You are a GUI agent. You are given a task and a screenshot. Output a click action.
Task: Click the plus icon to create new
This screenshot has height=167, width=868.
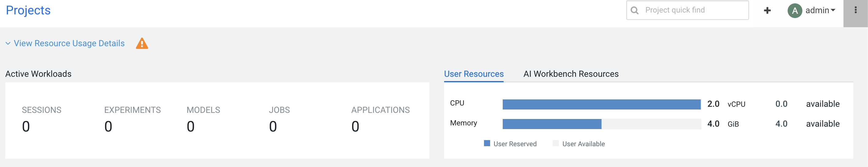(x=767, y=10)
